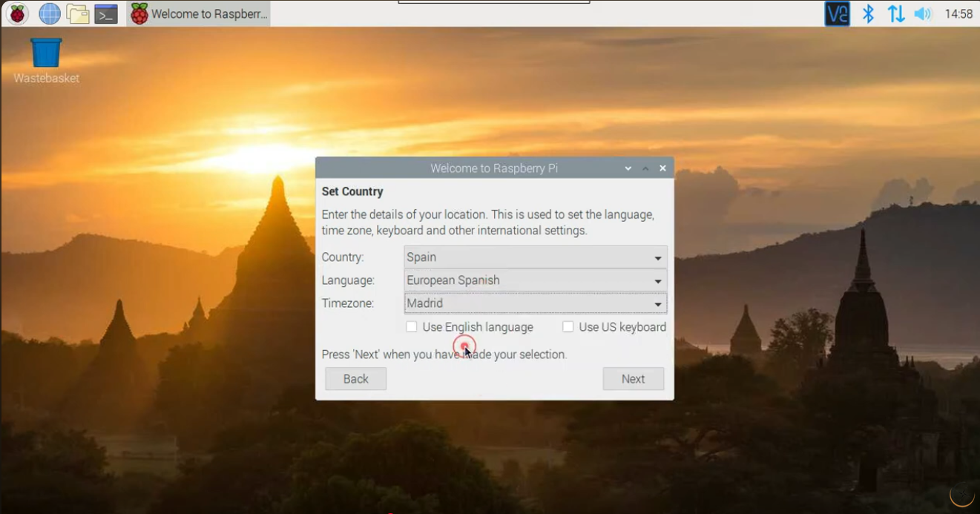Launch the web browser globe icon
980x514 pixels.
[50, 13]
